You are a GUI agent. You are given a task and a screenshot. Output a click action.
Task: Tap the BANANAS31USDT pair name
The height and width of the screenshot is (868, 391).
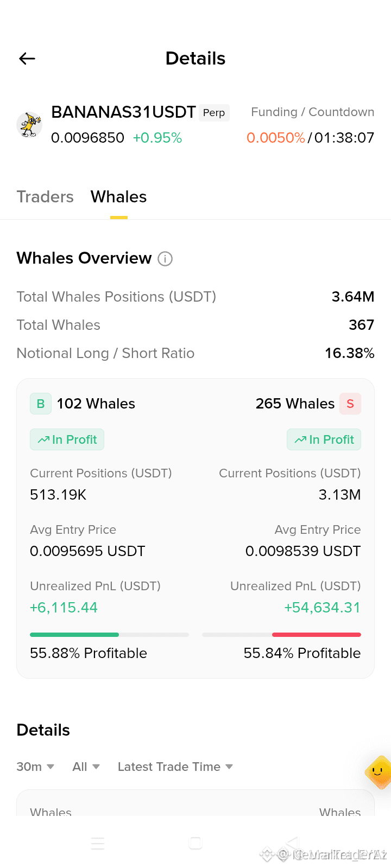click(x=123, y=112)
